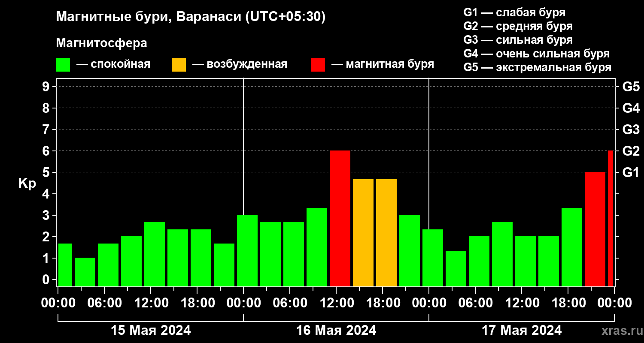This screenshot has height=343, width=644.
Task: Click the 'G1' label on the right axis
Action: [631, 172]
